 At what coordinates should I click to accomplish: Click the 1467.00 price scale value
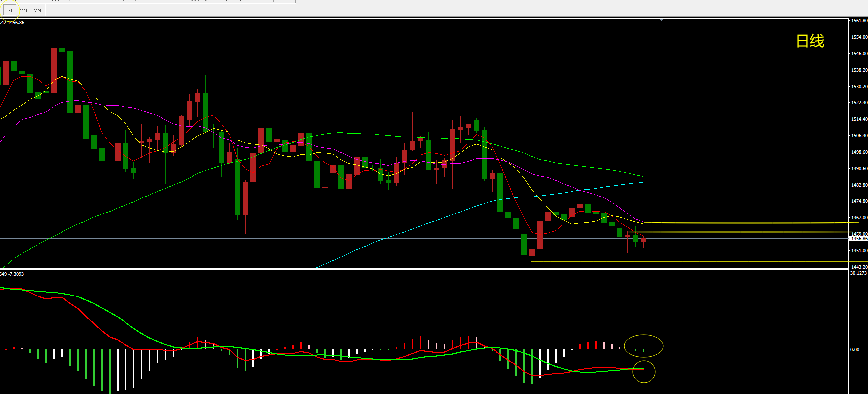click(859, 218)
